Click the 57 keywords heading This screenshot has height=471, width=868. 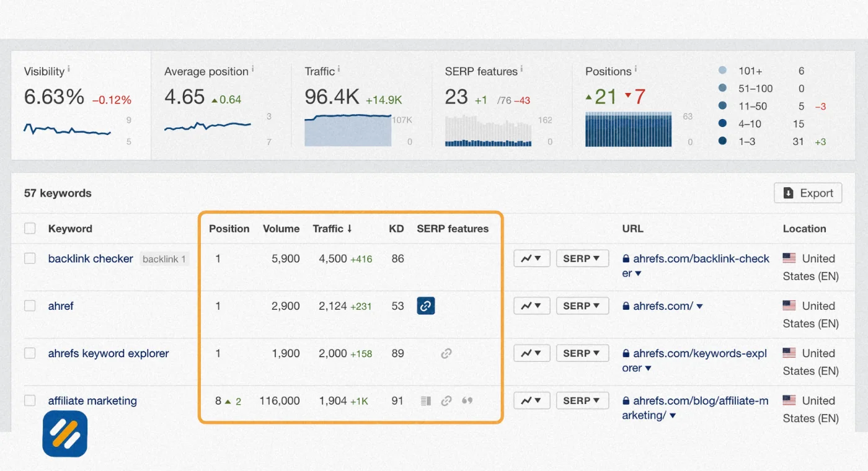(58, 193)
